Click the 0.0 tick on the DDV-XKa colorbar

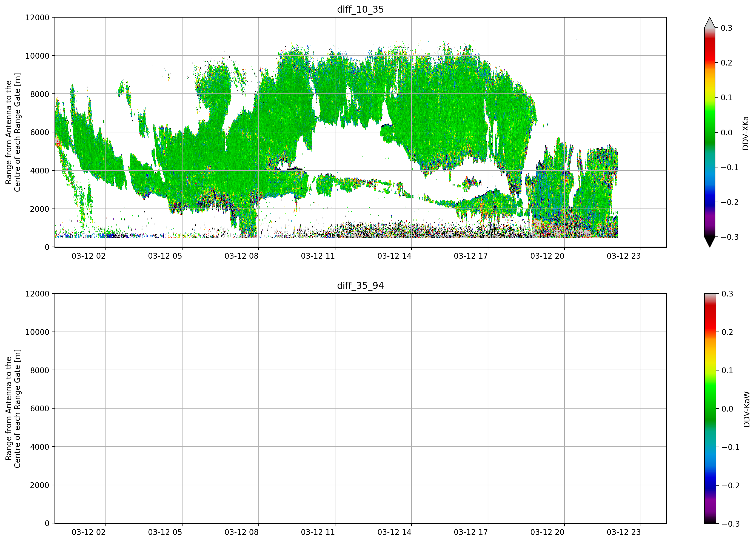[x=727, y=133]
